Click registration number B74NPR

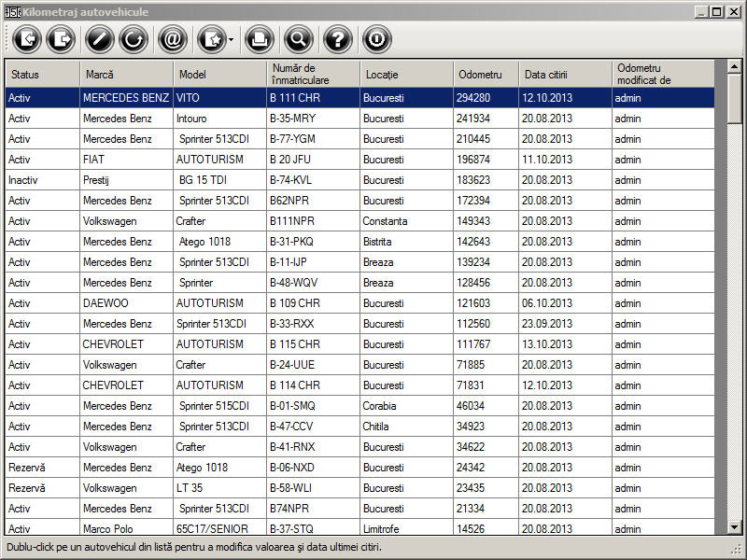(313, 508)
